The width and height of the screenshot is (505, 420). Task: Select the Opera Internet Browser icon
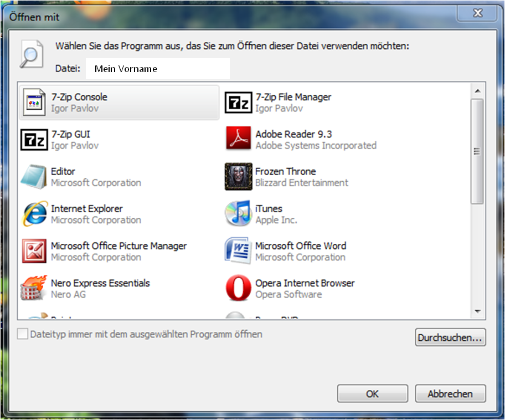238,288
